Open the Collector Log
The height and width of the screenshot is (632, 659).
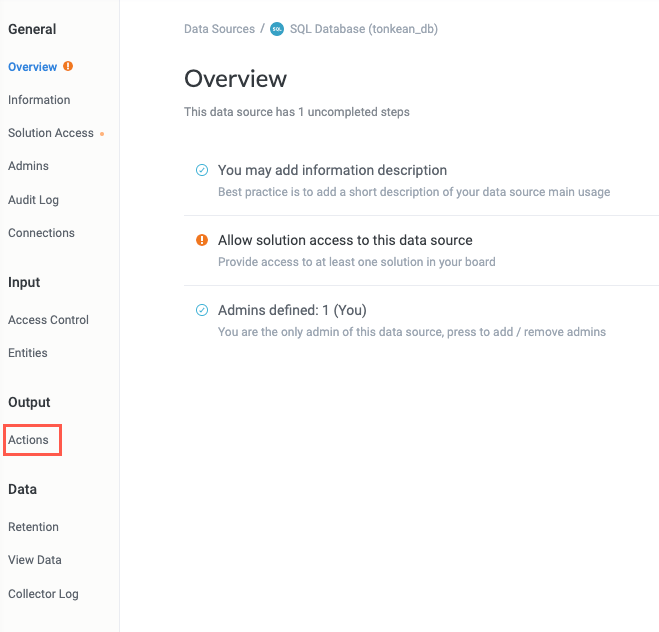tap(43, 594)
